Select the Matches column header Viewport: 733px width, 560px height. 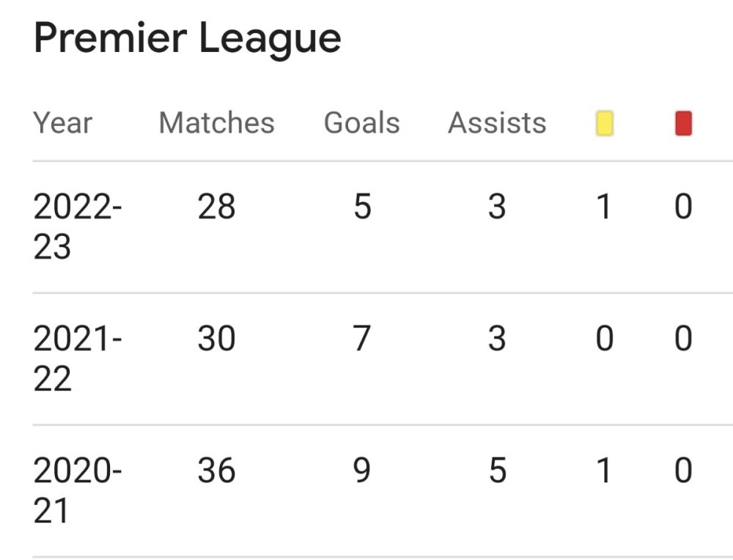216,123
